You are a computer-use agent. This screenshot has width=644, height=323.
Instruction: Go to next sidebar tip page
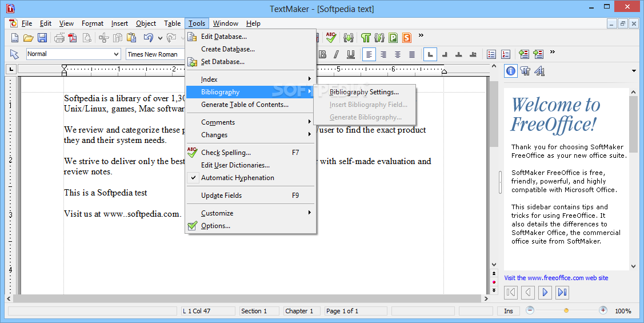tap(545, 292)
